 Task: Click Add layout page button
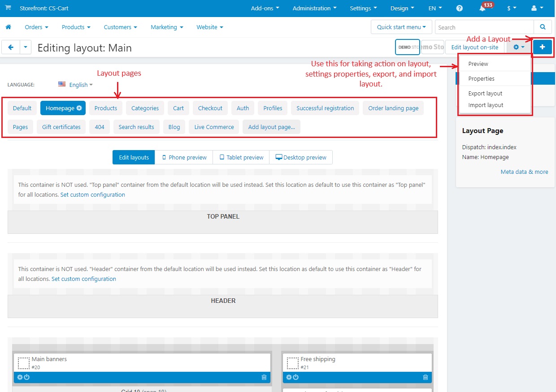point(271,127)
